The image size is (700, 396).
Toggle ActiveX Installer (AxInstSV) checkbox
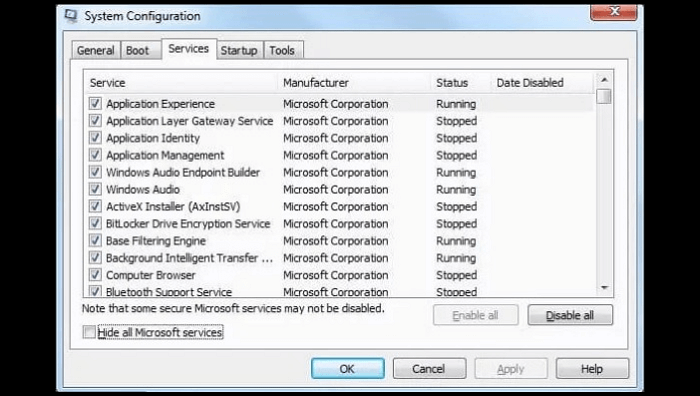tap(95, 206)
